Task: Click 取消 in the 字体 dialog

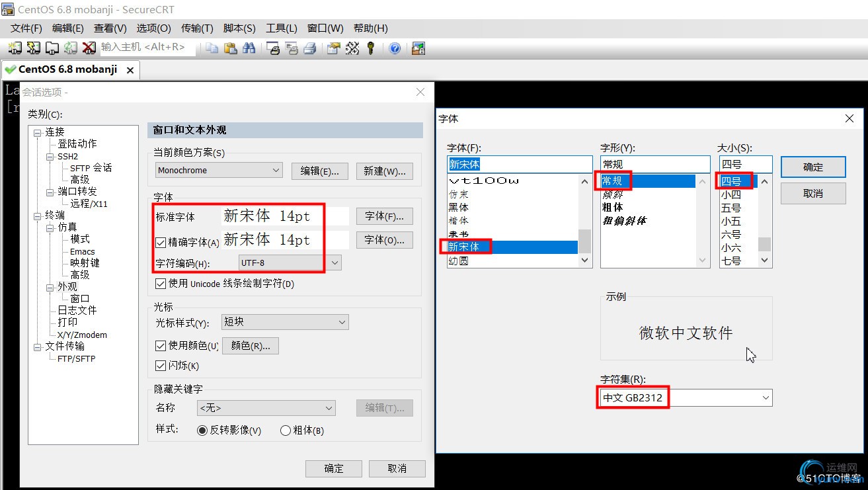Action: coord(813,193)
